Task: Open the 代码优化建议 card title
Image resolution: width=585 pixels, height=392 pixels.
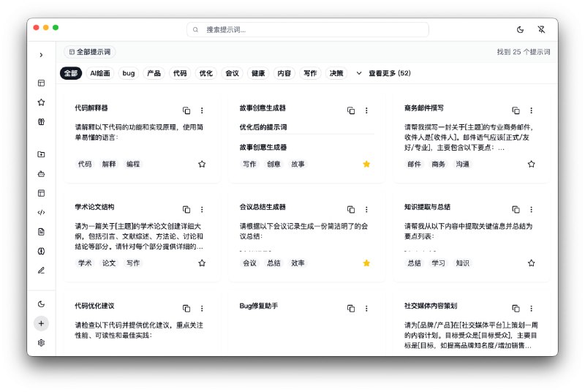Action: tap(94, 306)
